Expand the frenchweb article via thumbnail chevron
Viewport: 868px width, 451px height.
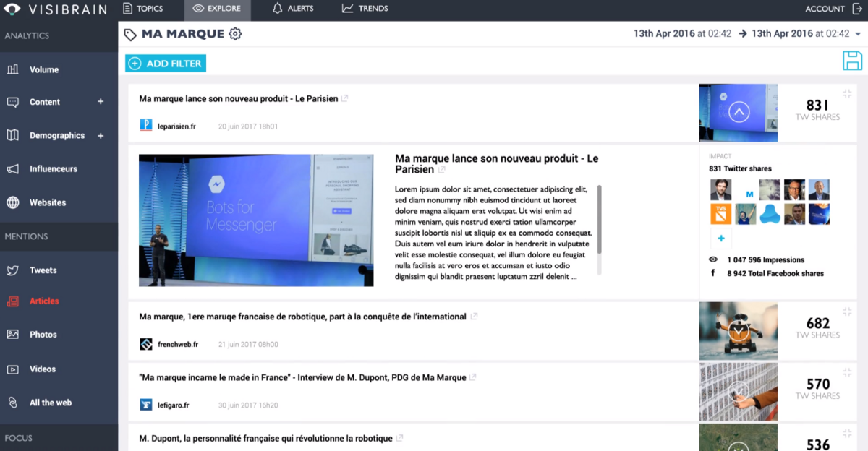coord(739,331)
